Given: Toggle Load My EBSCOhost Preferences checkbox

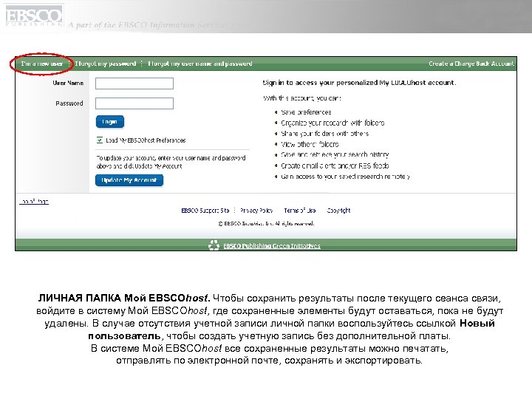Looking at the screenshot, I should click(x=100, y=140).
